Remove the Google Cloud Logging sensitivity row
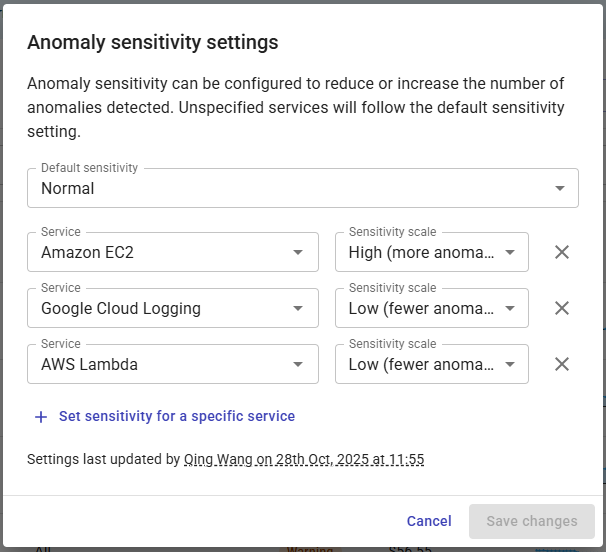This screenshot has width=606, height=552. click(562, 308)
